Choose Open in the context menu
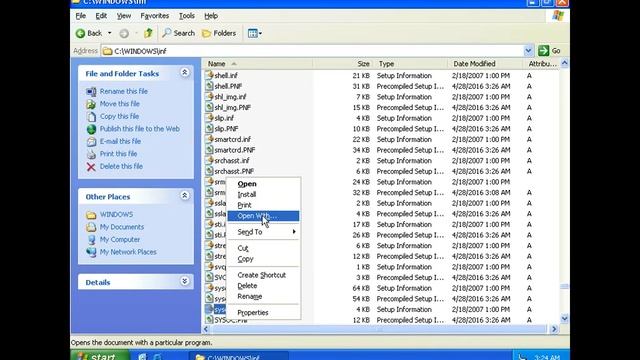The image size is (640, 360). click(263, 184)
